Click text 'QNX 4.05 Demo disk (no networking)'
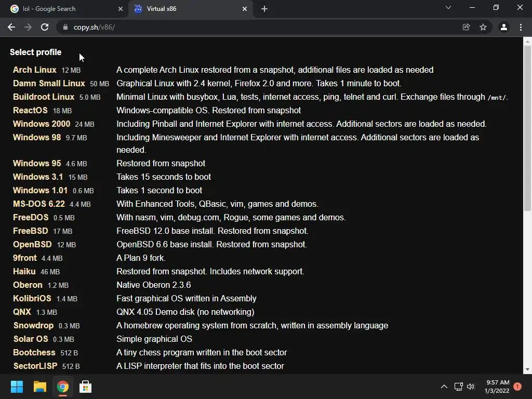 pos(185,312)
